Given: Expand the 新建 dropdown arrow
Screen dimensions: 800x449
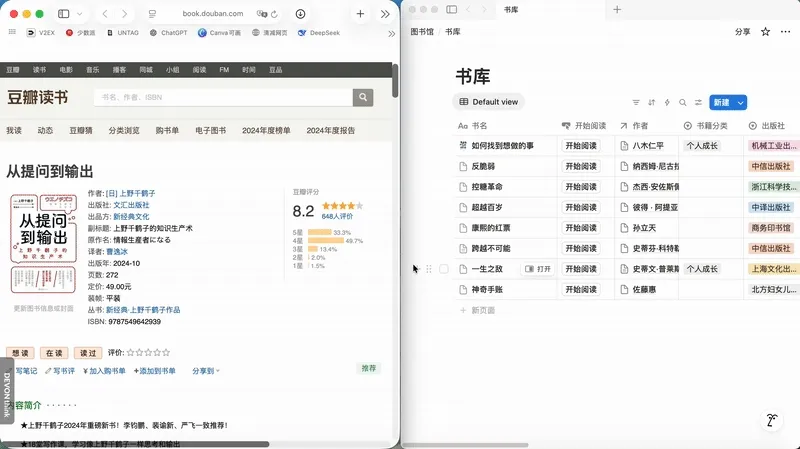Looking at the screenshot, I should [x=740, y=103].
